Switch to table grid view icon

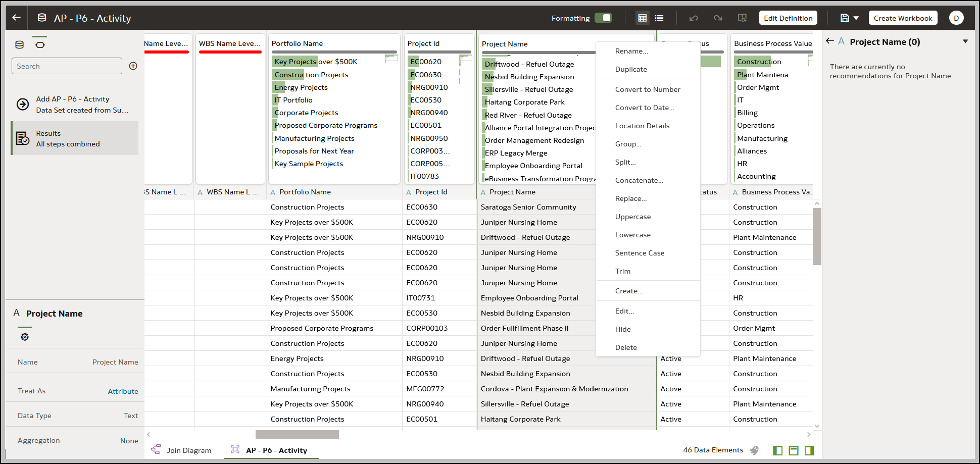pyautogui.click(x=643, y=18)
